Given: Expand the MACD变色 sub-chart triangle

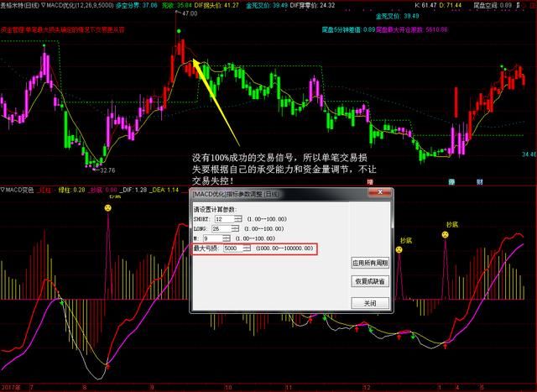Looking at the screenshot, I should tap(3, 190).
